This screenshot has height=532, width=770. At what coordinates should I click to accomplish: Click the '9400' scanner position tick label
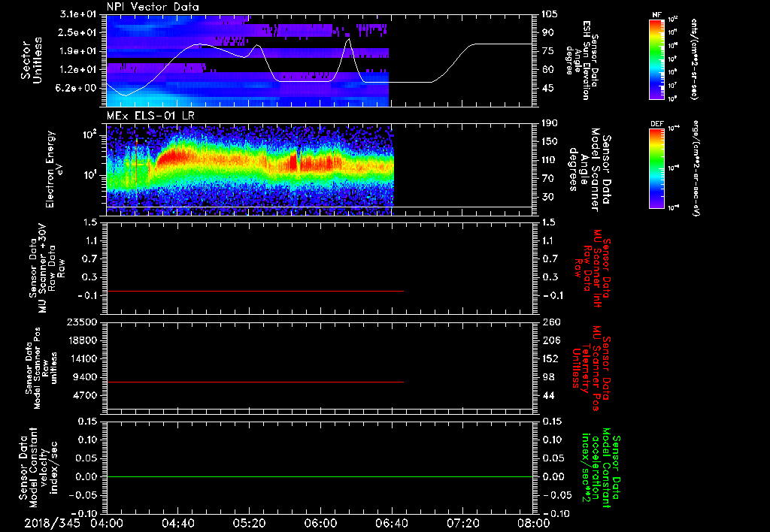(x=86, y=377)
